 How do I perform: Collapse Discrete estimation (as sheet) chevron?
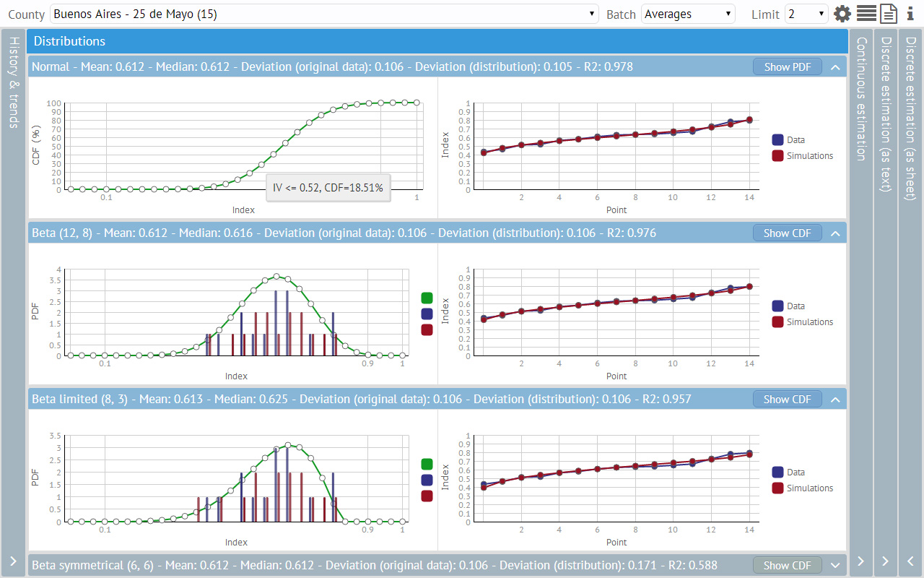coord(910,561)
